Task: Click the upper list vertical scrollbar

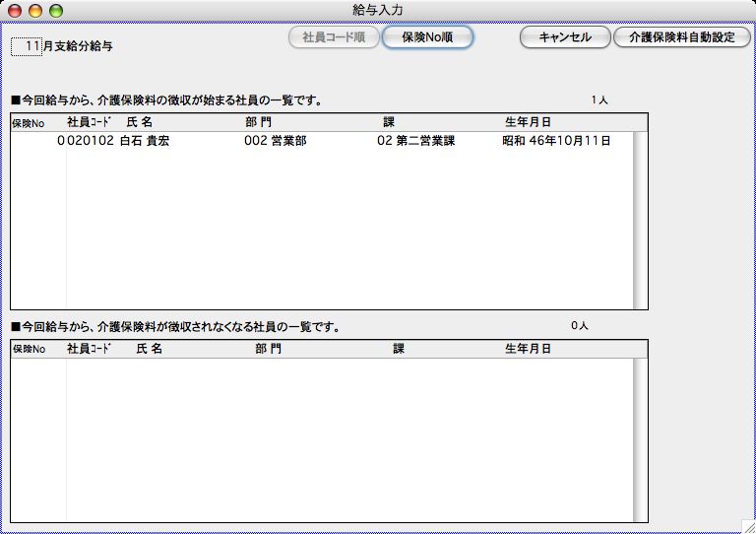Action: point(641,220)
